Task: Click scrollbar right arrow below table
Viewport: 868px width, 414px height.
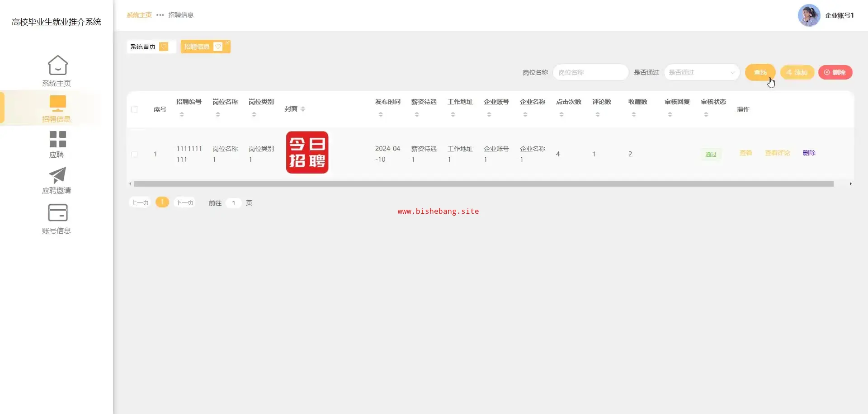Action: click(x=850, y=184)
